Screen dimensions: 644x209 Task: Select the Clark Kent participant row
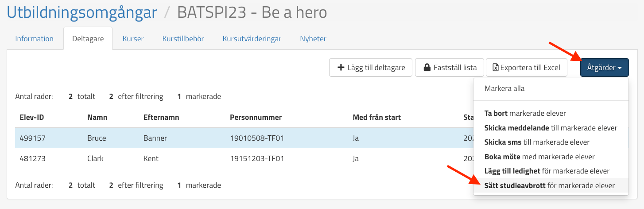coord(177,158)
